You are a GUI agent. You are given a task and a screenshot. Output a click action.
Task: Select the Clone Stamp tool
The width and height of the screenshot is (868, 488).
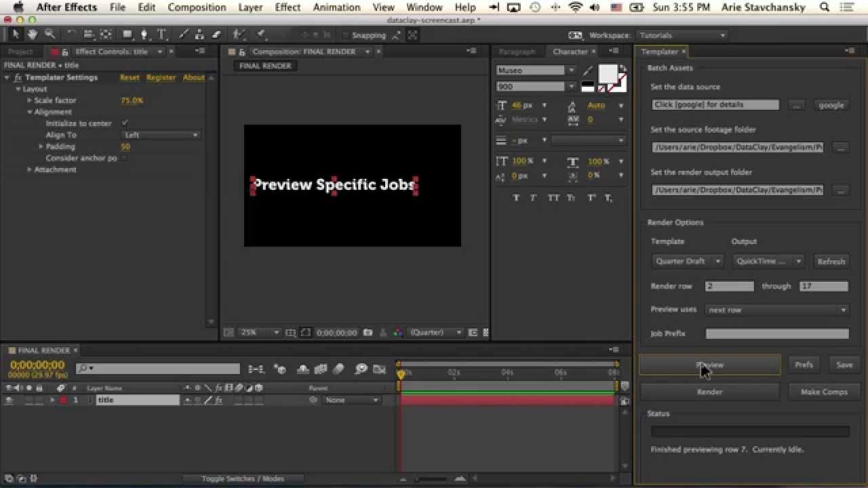click(200, 35)
